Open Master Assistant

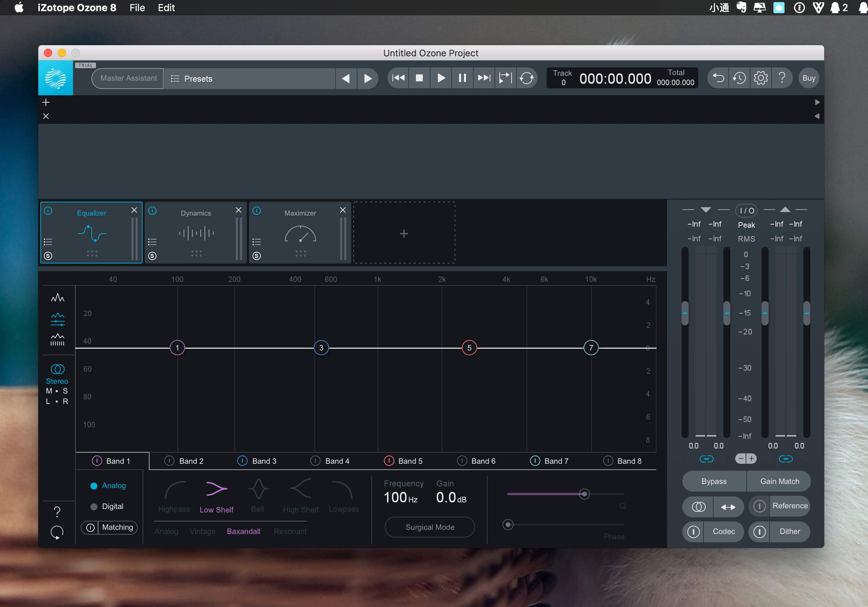tap(128, 78)
